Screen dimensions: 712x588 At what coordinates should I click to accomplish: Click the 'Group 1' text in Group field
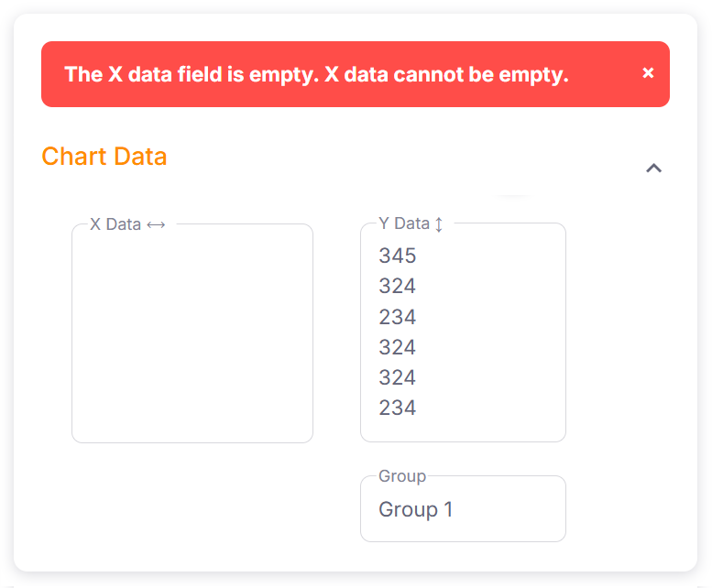pyautogui.click(x=416, y=509)
